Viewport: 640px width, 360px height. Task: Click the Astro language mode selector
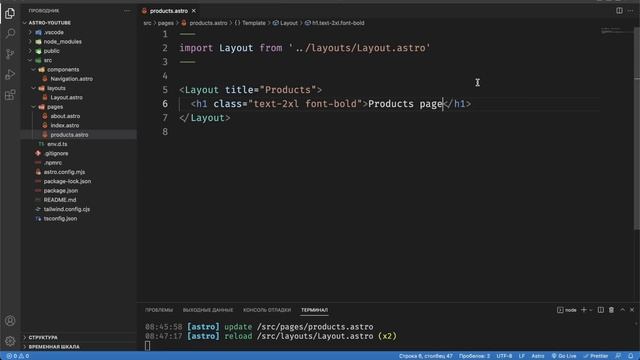tap(538, 356)
